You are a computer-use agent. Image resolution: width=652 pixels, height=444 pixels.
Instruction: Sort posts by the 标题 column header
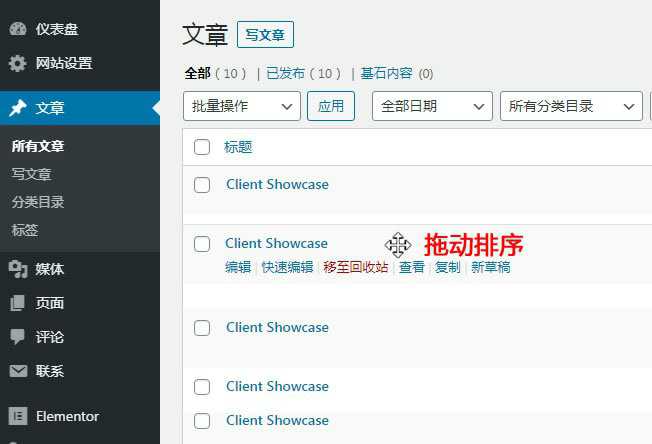[238, 147]
